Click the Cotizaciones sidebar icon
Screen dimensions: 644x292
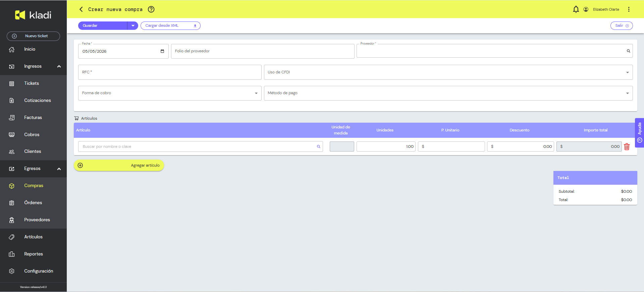(x=12, y=101)
